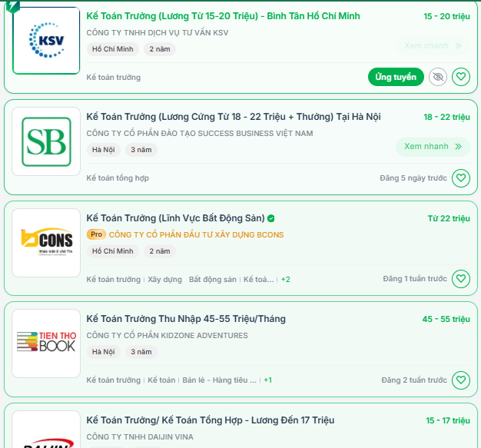Viewport: 481px width, 448px height.
Task: Click Kế toán tổng hợp tag
Action: [x=118, y=178]
